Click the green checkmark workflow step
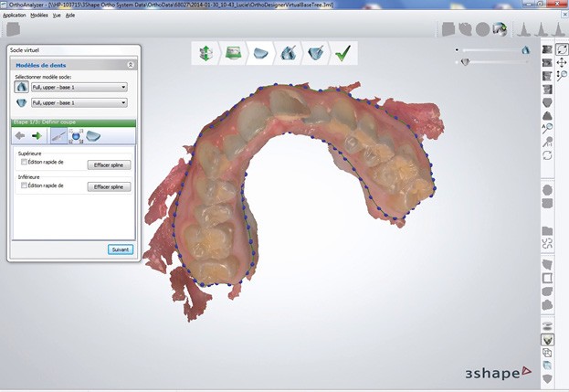This screenshot has height=392, width=569. [343, 54]
